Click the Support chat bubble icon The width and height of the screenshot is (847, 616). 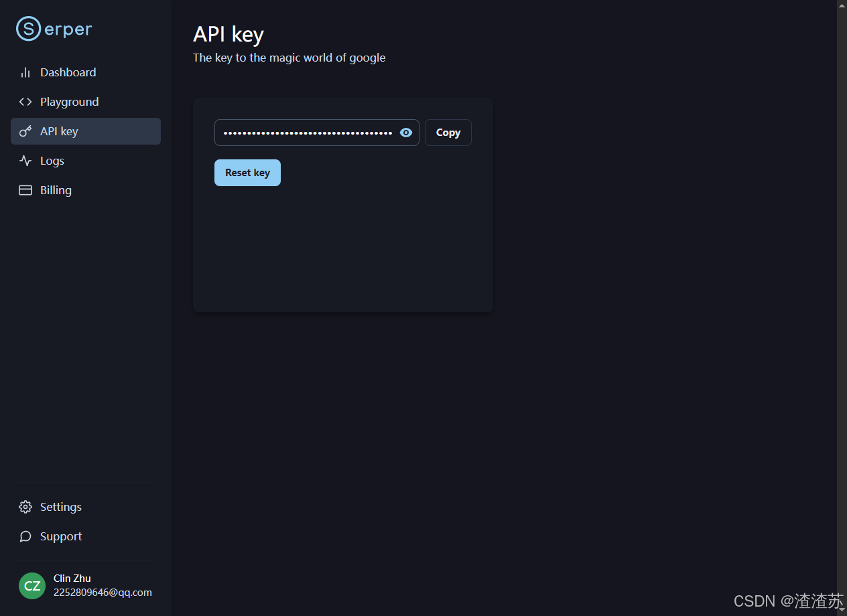click(x=25, y=536)
